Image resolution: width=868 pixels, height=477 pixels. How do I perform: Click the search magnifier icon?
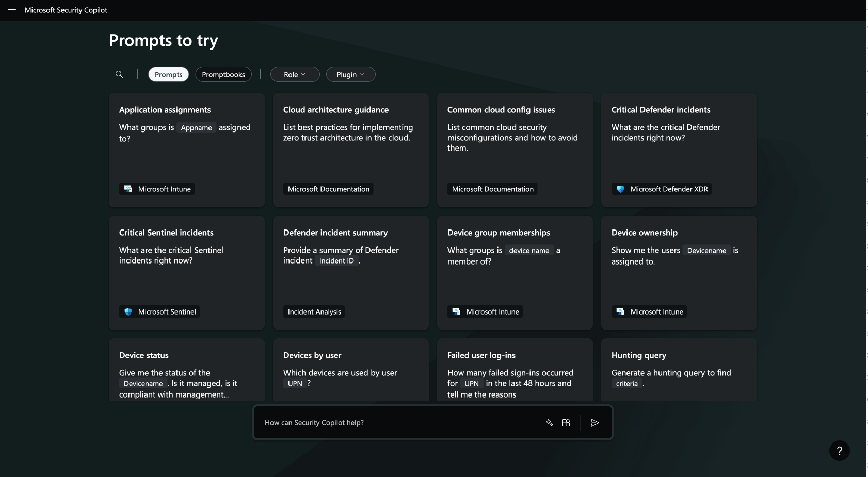tap(119, 74)
